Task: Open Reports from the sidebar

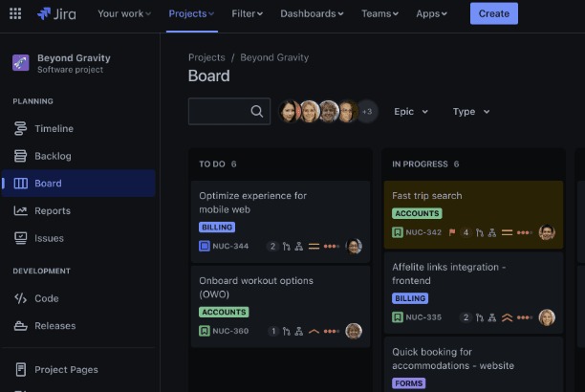Action: (52, 210)
